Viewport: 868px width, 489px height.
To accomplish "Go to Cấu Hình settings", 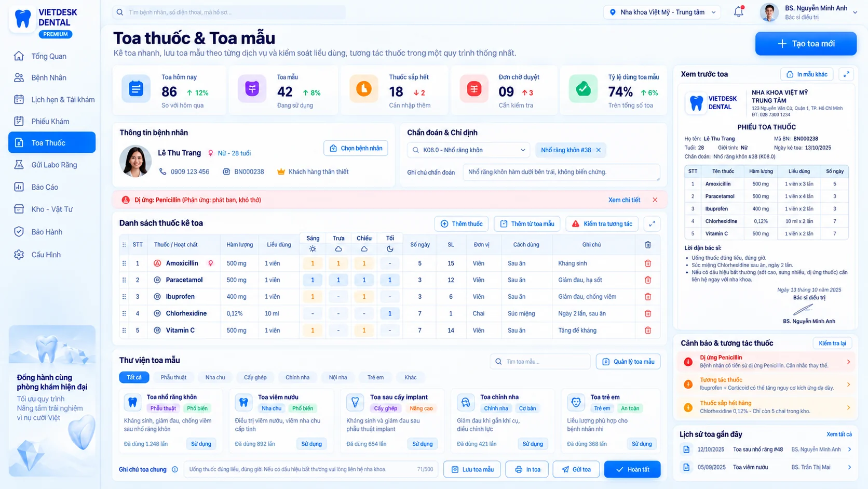I will tap(52, 255).
